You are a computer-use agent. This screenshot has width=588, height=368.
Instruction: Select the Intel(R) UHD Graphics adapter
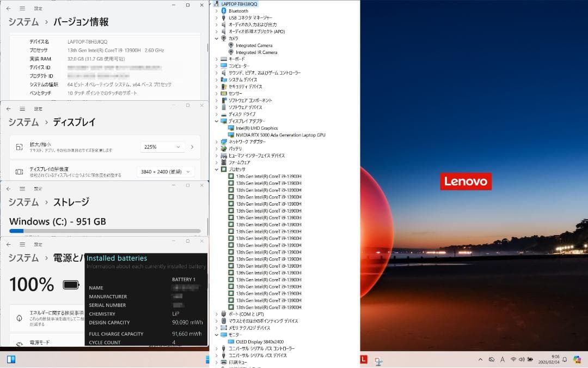(x=256, y=128)
